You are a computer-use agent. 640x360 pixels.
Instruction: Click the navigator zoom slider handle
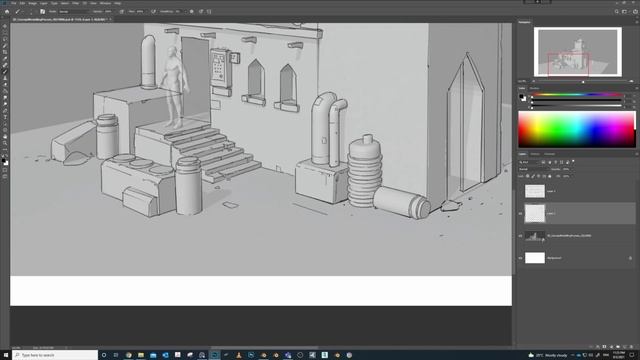(583, 81)
